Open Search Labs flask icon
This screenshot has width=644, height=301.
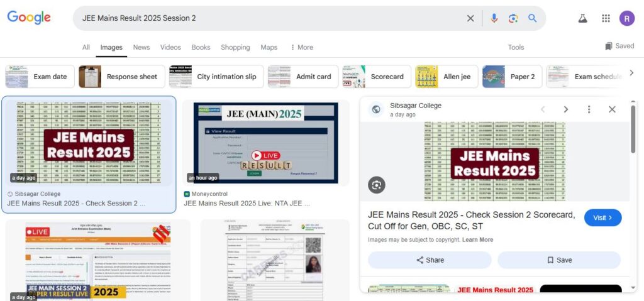[582, 18]
